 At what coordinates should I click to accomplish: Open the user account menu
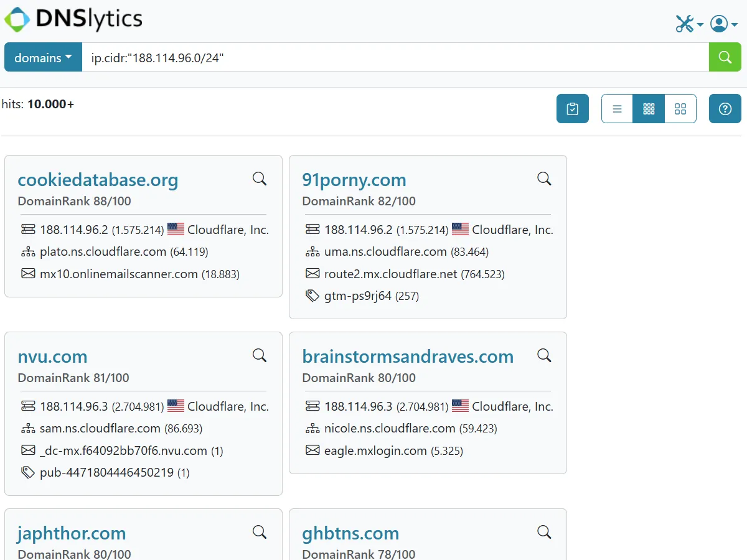[x=724, y=24]
